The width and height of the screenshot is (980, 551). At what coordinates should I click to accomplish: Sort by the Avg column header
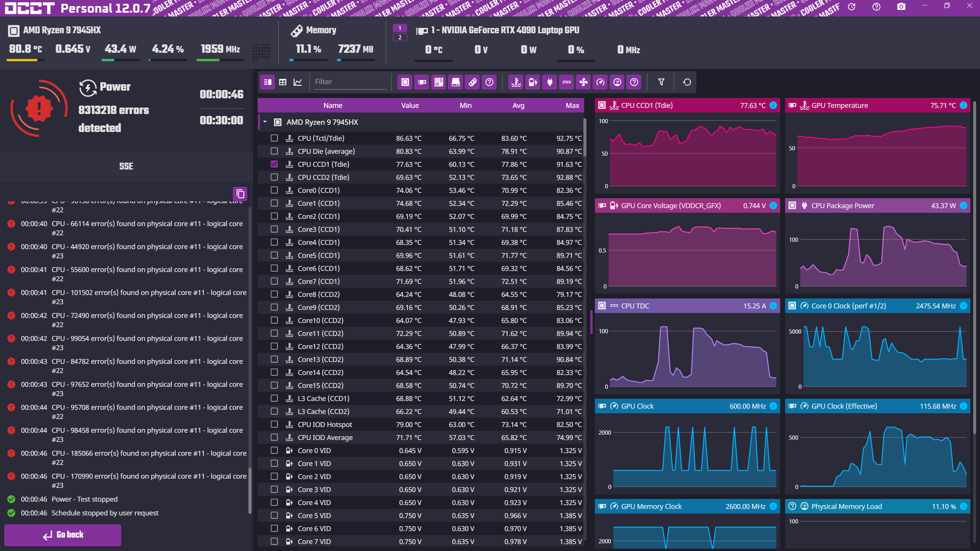tap(518, 105)
